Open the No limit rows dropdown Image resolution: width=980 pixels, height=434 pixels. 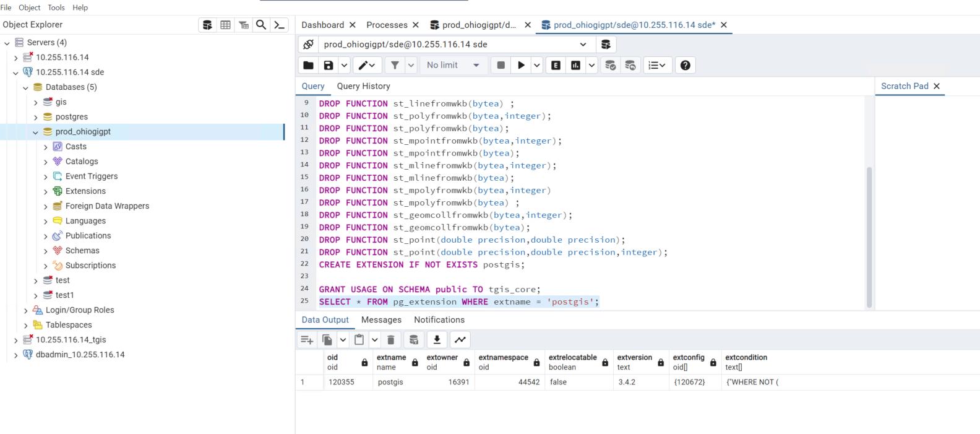453,65
